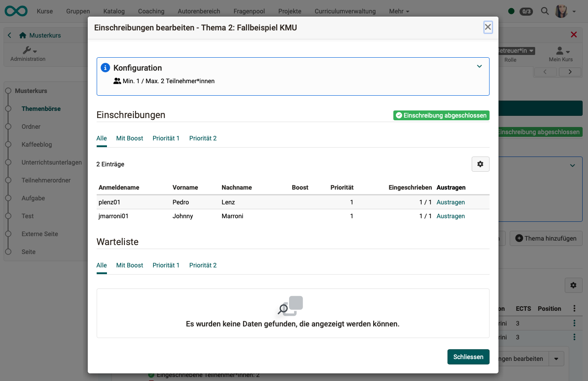
Task: Click the info icon in the Konfiguration panel
Action: click(105, 68)
